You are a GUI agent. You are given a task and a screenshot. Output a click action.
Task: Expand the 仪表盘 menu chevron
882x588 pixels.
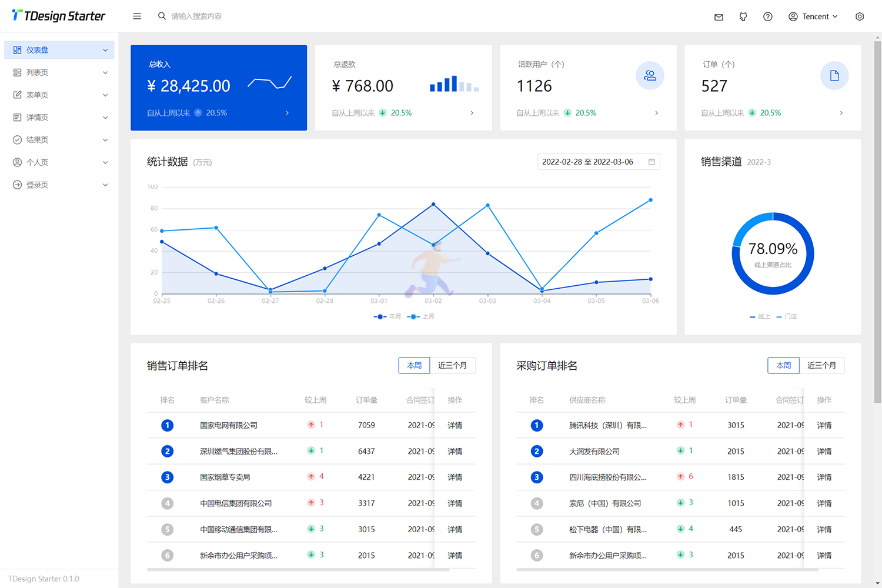point(105,50)
